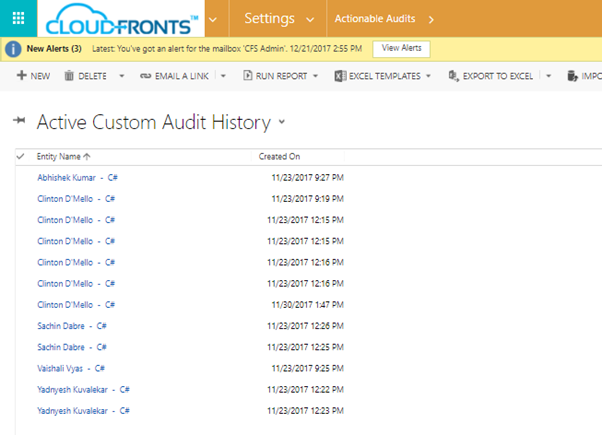Open the EXCEL TEMPLATES menu
The height and width of the screenshot is (435, 602).
coord(385,76)
